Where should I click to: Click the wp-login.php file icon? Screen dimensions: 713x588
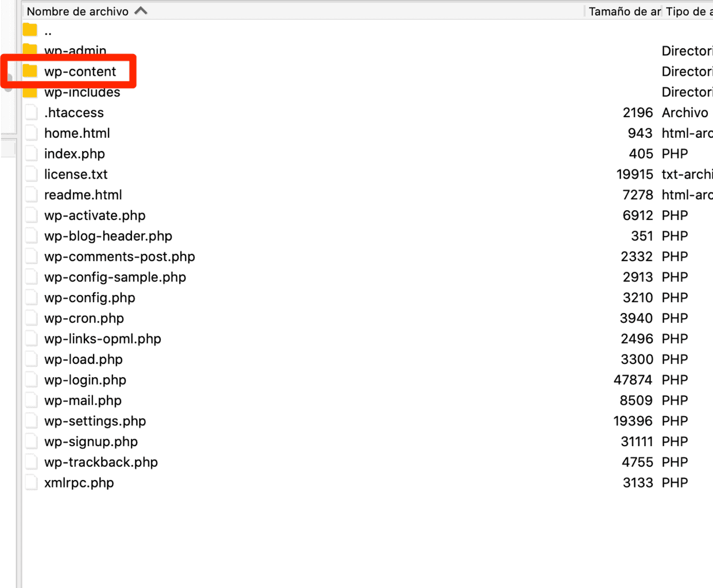[x=32, y=380]
